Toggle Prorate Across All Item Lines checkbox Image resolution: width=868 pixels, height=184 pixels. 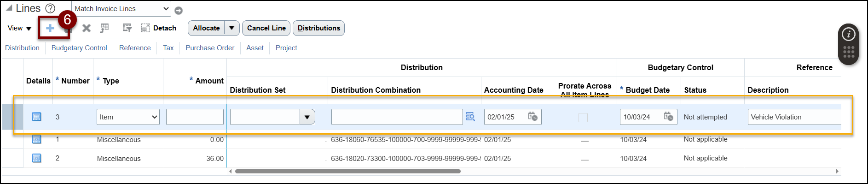click(x=583, y=118)
